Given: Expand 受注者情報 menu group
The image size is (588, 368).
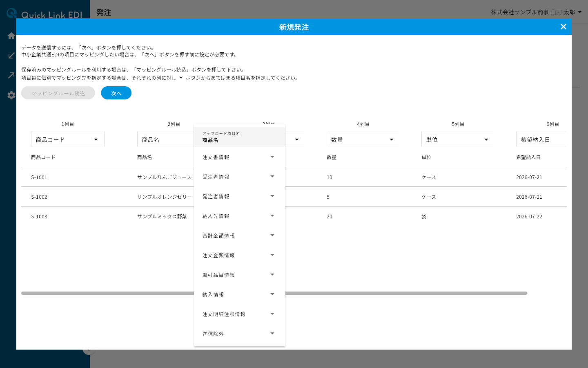Looking at the screenshot, I should click(x=240, y=177).
